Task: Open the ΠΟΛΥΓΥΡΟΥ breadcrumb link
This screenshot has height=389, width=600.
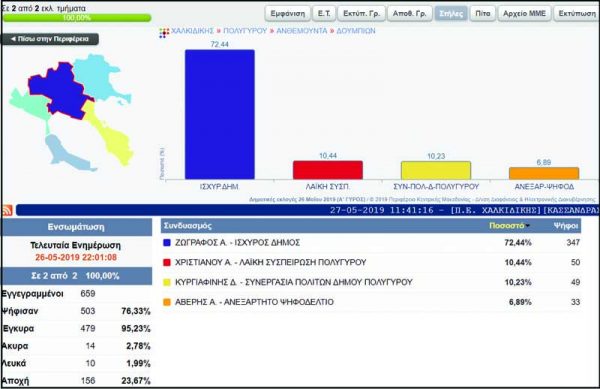Action: [245, 31]
